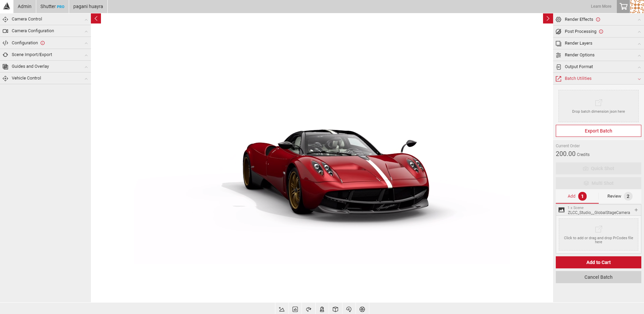This screenshot has width=644, height=314.
Task: Open the Admin tab
Action: click(24, 6)
